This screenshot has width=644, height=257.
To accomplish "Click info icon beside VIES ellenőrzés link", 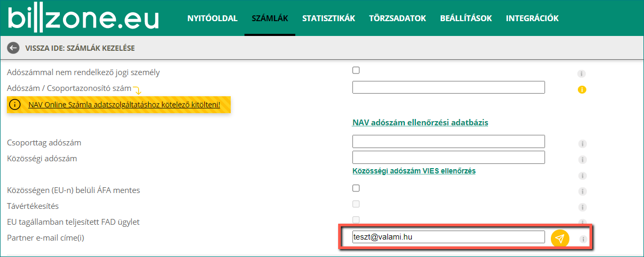I will pyautogui.click(x=582, y=176).
